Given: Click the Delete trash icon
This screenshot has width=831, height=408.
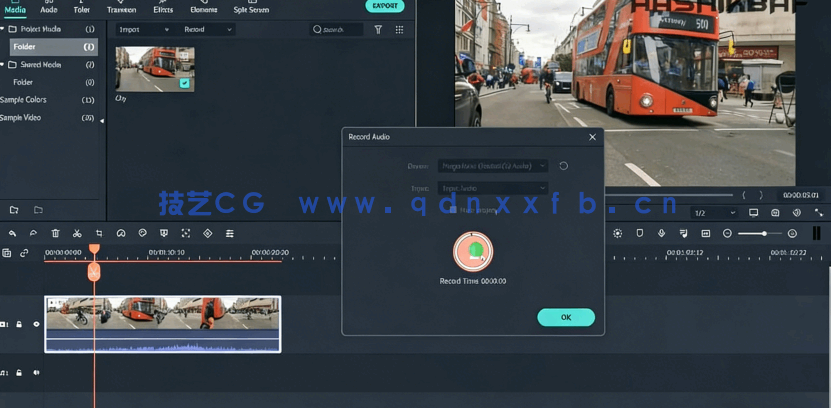Looking at the screenshot, I should tap(55, 233).
